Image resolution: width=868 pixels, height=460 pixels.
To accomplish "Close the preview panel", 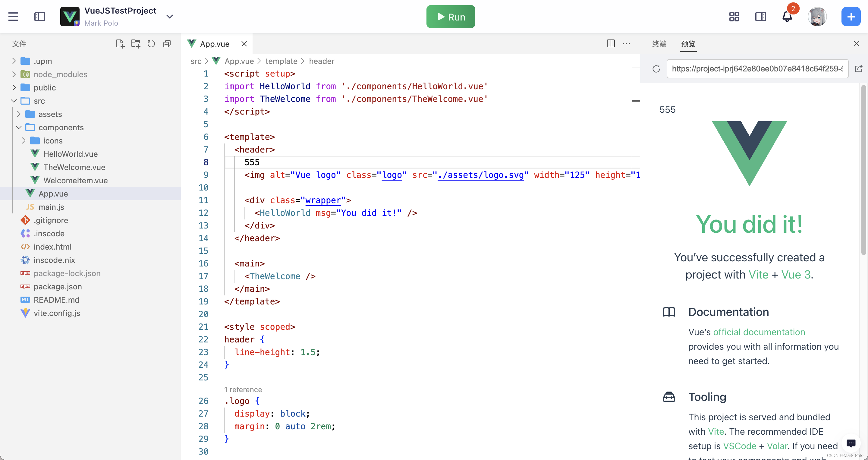I will 856,44.
